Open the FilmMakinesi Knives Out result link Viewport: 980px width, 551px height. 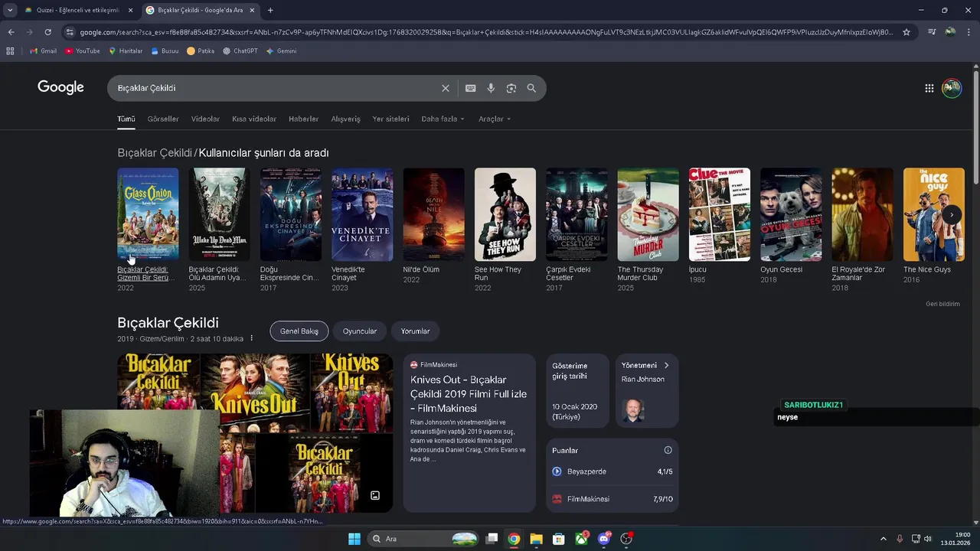tap(469, 393)
